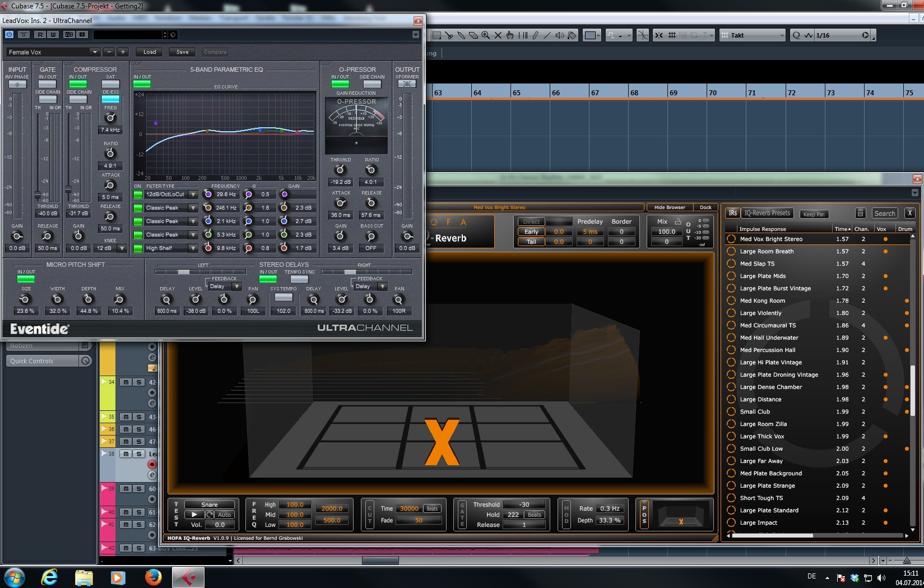Click the Search button in IR browser
The height and width of the screenshot is (588, 924).
tap(885, 213)
